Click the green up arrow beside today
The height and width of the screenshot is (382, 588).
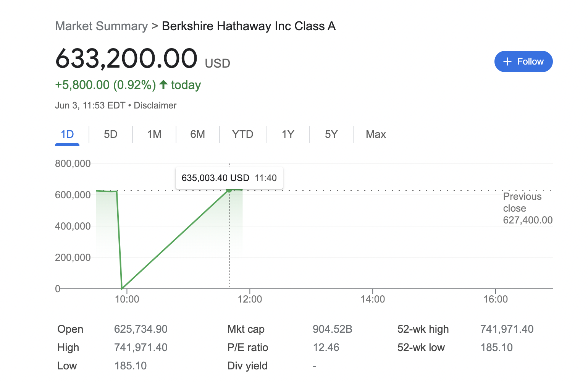[163, 84]
